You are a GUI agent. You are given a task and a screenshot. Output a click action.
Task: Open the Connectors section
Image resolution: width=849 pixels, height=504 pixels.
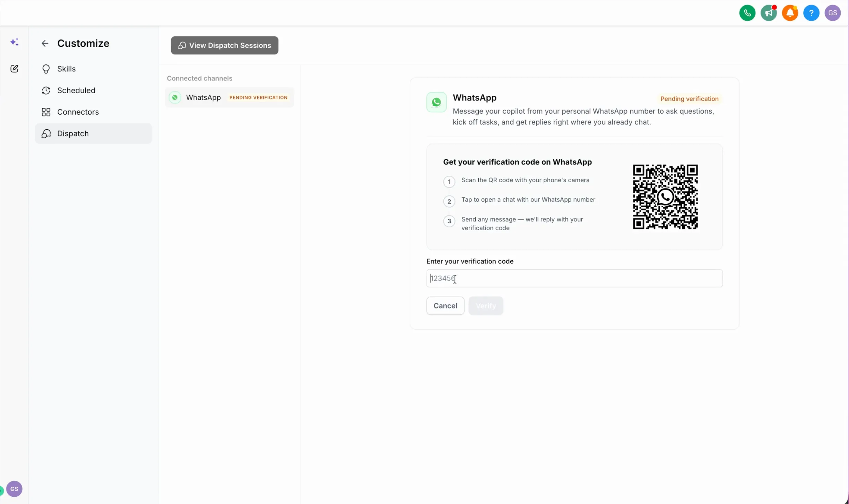point(93,112)
